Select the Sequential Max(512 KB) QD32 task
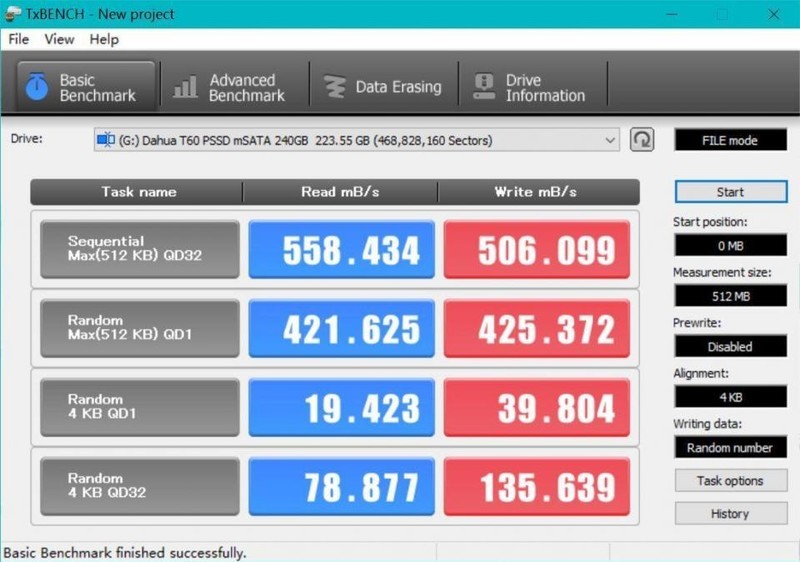This screenshot has width=800, height=562. click(x=140, y=249)
